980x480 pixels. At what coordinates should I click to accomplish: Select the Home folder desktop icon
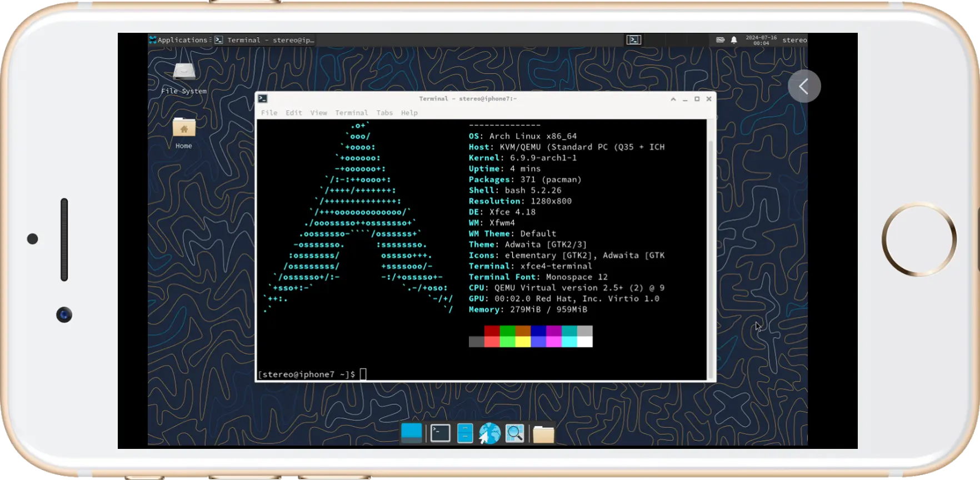tap(184, 133)
